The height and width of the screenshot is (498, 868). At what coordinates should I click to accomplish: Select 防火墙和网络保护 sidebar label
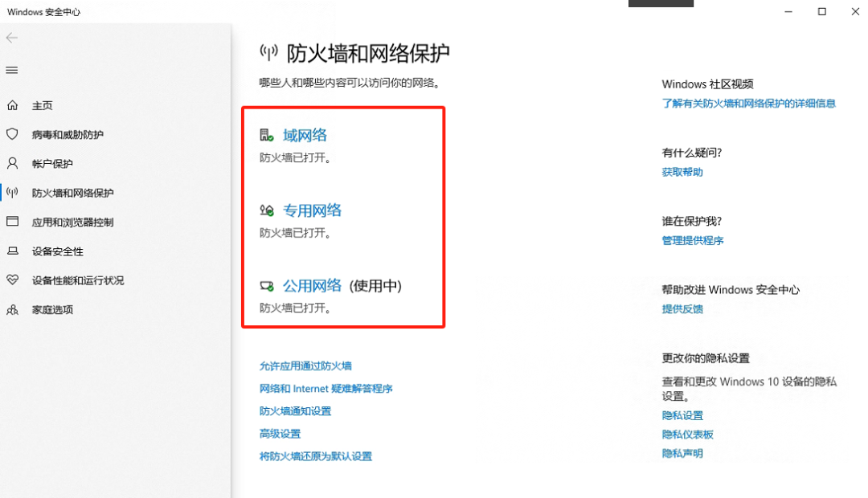coord(72,193)
